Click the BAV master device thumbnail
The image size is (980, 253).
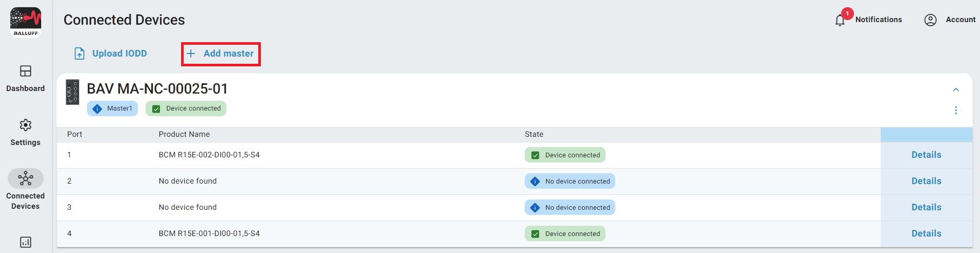(x=73, y=92)
